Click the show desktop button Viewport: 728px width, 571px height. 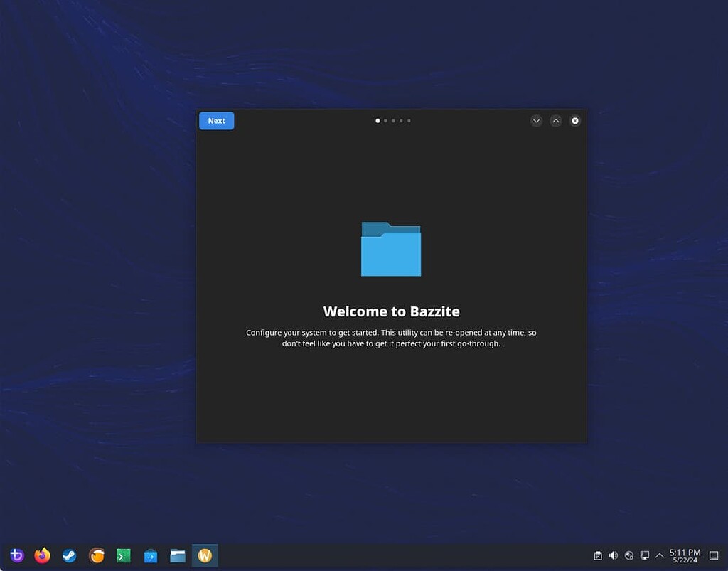coord(714,555)
